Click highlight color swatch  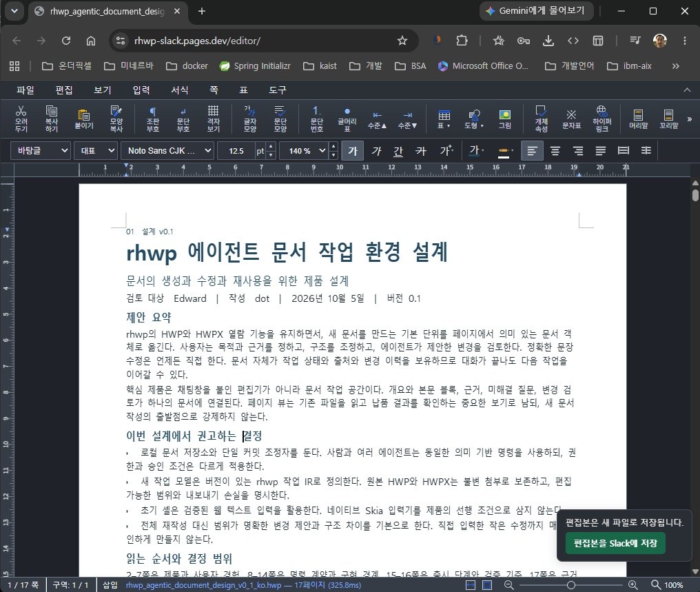(503, 152)
